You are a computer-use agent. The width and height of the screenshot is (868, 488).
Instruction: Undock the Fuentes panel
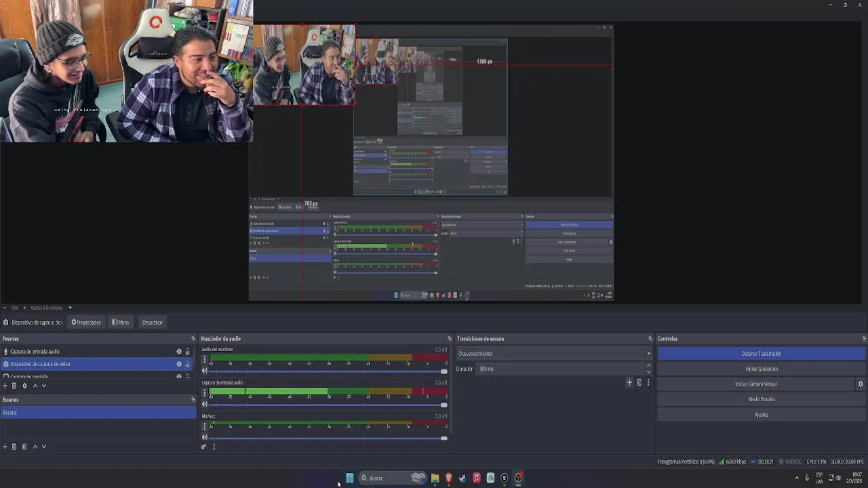193,339
